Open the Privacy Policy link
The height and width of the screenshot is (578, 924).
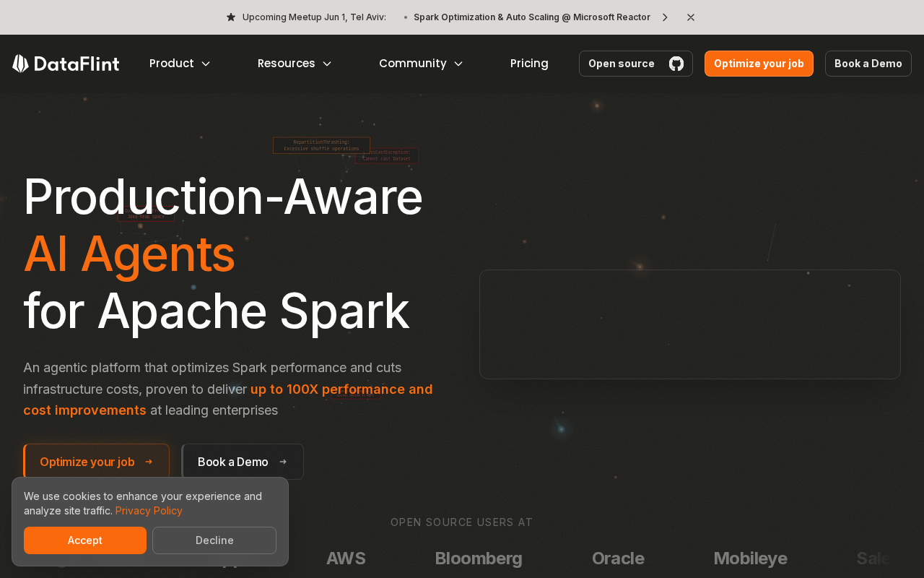[x=149, y=511]
